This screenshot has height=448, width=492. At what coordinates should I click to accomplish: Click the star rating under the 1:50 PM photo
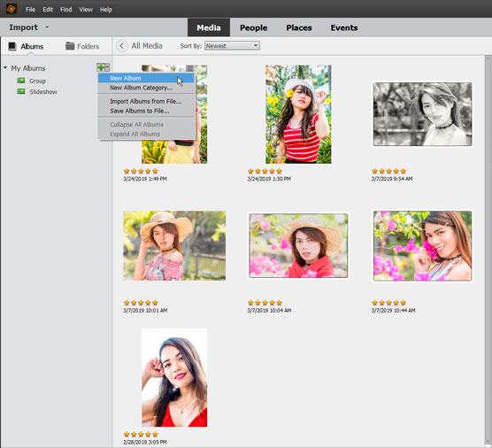(x=265, y=171)
